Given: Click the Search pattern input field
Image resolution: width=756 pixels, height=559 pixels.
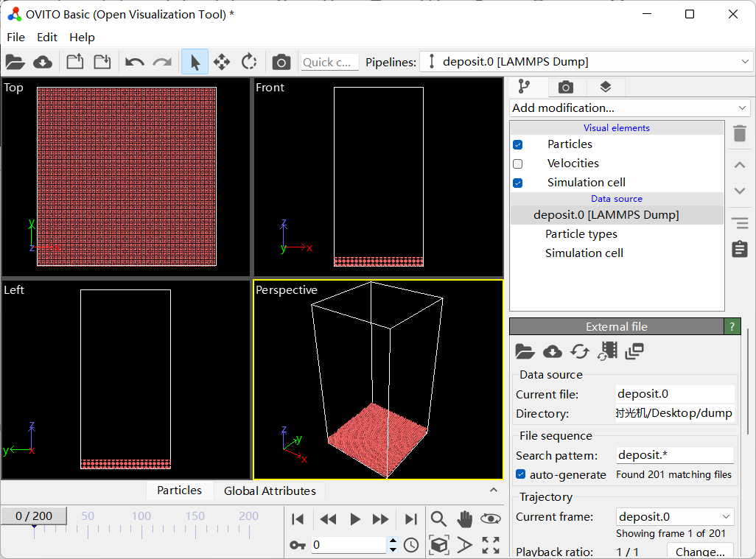Looking at the screenshot, I should coord(675,455).
